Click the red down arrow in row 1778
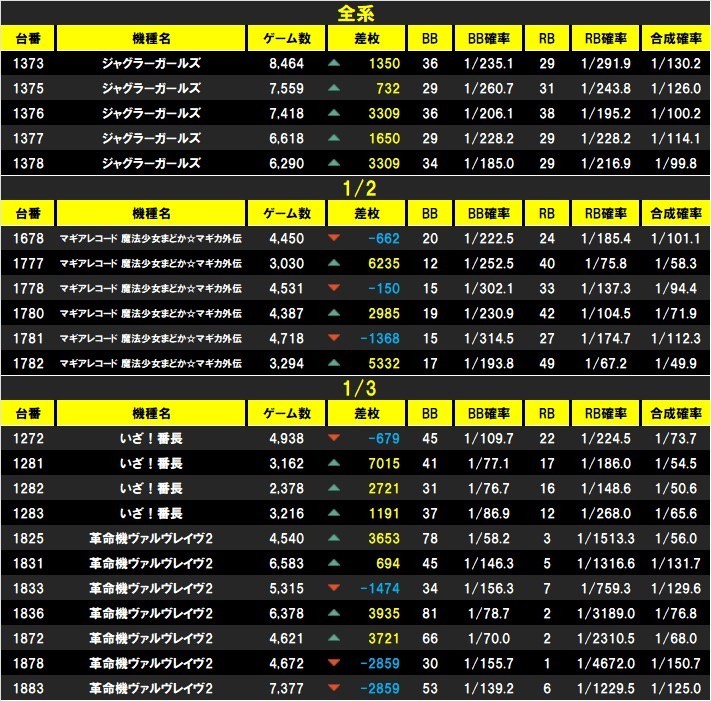 [334, 287]
